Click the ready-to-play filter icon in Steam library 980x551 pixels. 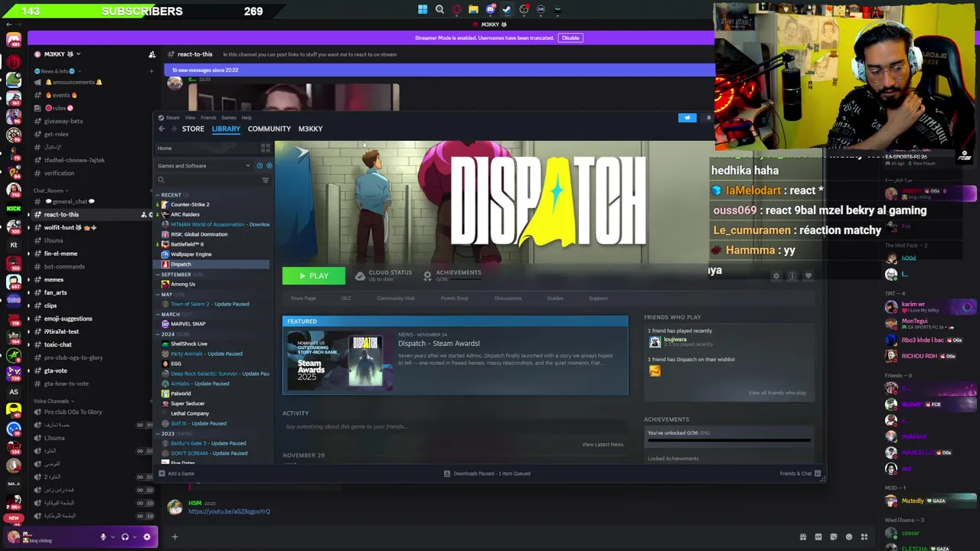[x=269, y=165]
